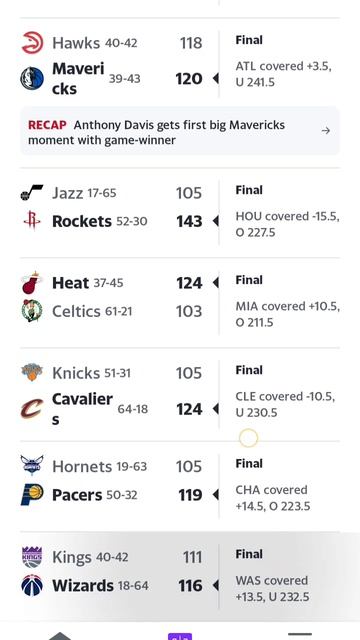The width and height of the screenshot is (360, 640).
Task: Tap the Washington Wizards logo
Action: coord(32,585)
